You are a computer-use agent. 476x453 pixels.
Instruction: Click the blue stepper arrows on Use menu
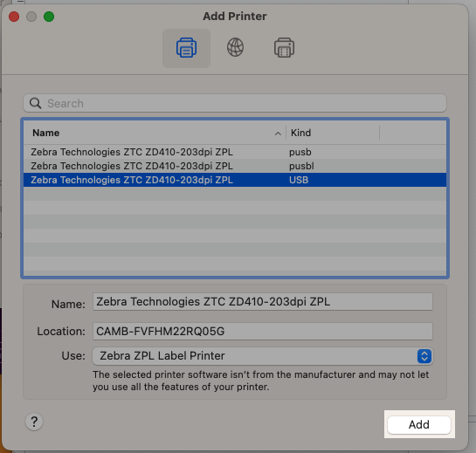424,356
